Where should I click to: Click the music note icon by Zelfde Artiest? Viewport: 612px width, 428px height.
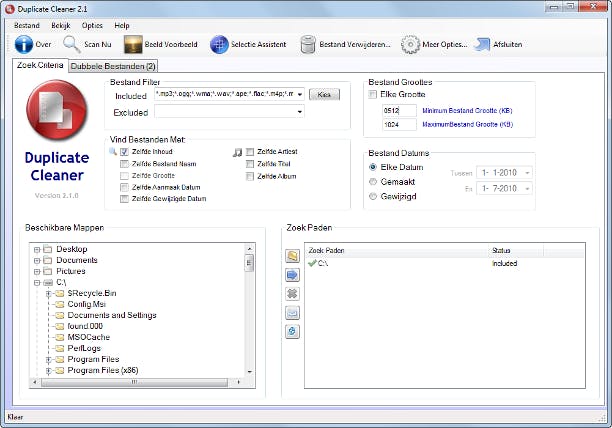237,152
